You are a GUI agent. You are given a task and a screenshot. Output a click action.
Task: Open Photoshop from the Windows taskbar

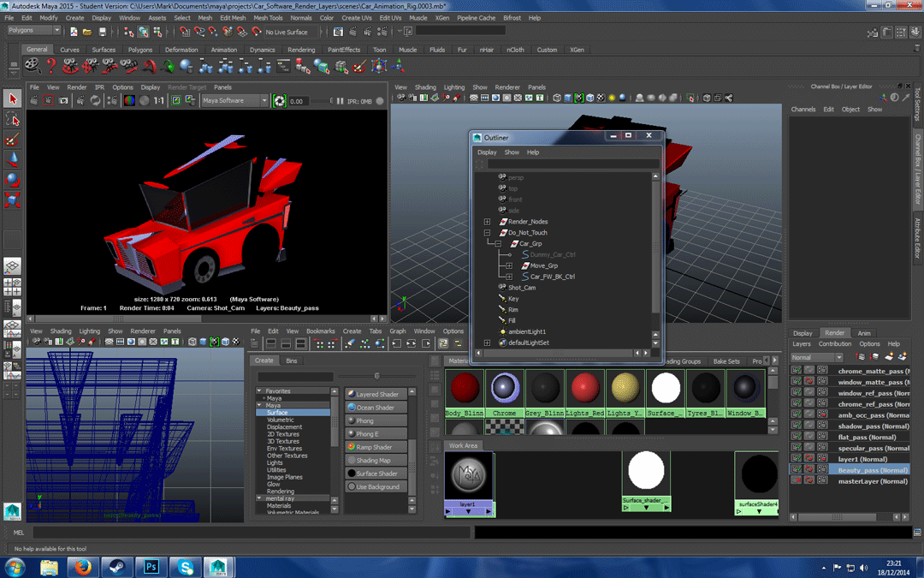pos(151,566)
